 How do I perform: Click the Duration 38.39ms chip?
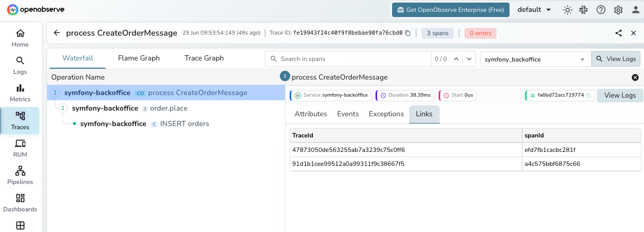click(405, 96)
